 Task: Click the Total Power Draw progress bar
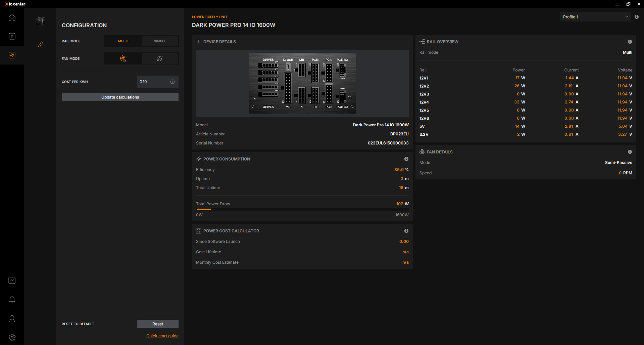(x=302, y=209)
